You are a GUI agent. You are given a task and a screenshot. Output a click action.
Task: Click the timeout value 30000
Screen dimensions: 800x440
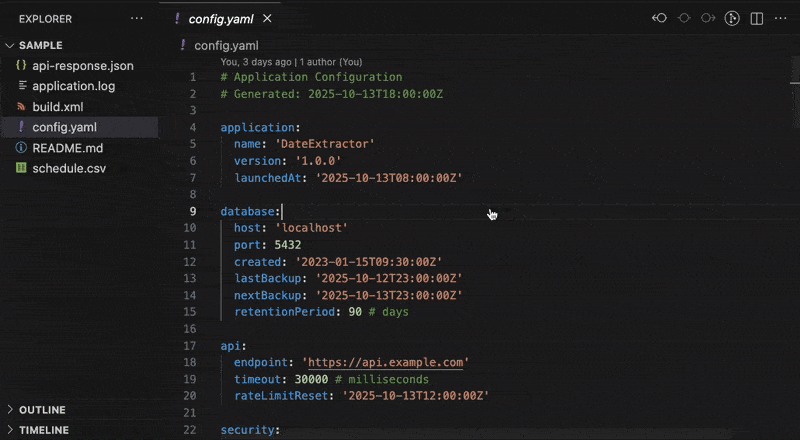(x=311, y=379)
